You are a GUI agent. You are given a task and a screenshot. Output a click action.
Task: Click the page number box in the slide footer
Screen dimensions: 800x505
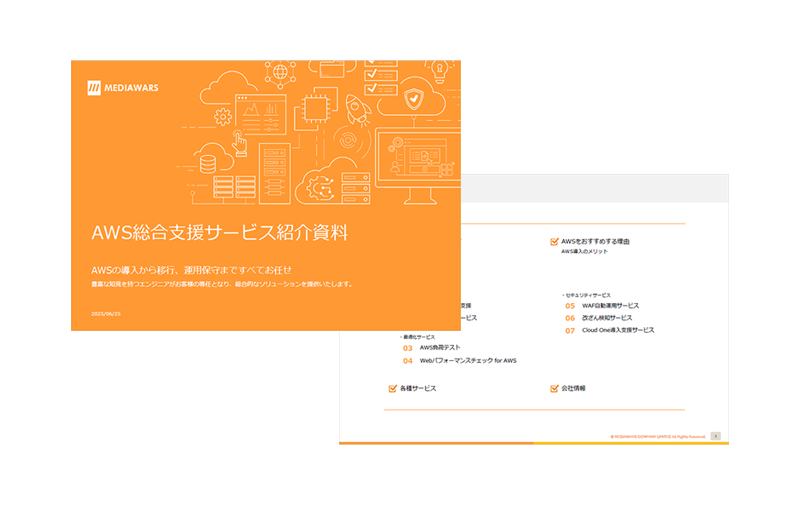716,436
